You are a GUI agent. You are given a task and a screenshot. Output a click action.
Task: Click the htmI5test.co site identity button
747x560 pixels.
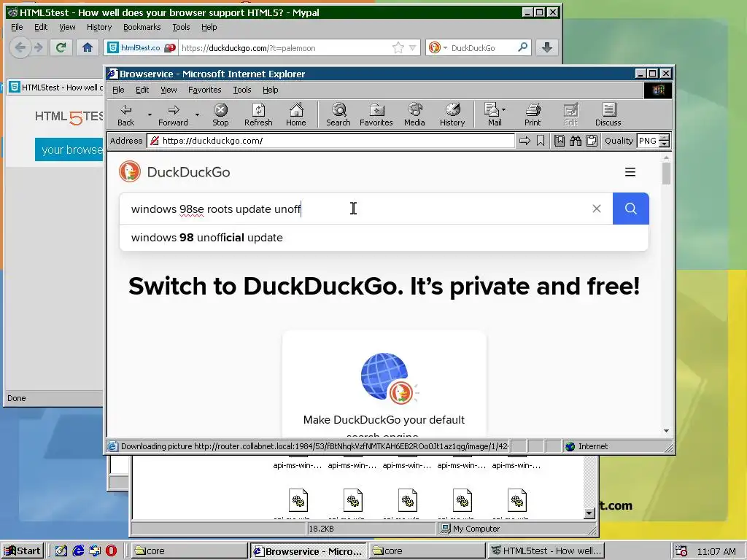click(141, 47)
